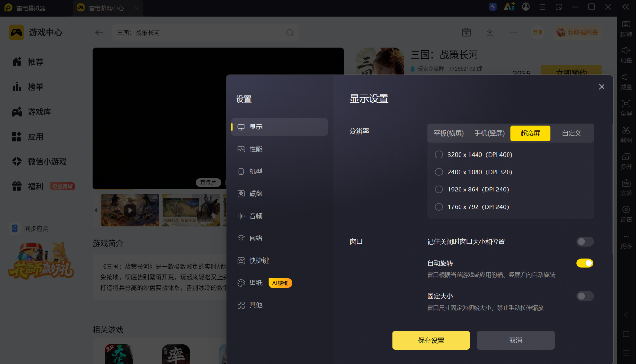The image size is (636, 364).
Task: Click the user account icon in title bar
Action: click(x=526, y=7)
